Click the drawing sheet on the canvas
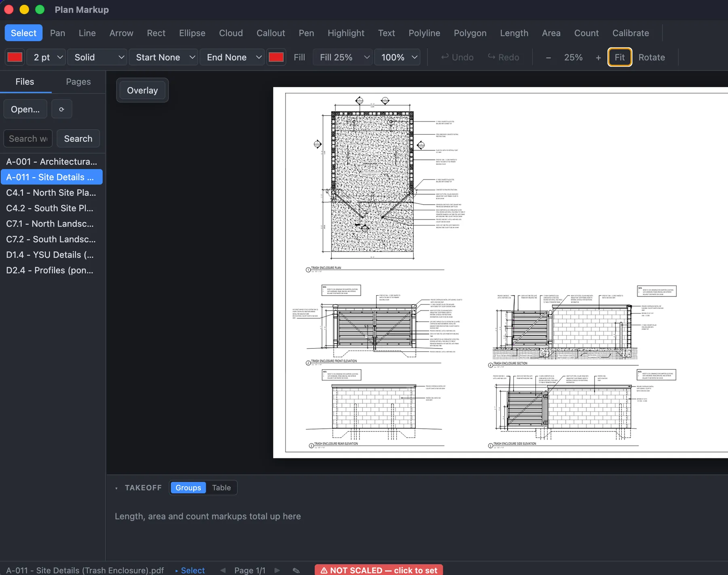Image resolution: width=728 pixels, height=575 pixels. [500, 273]
